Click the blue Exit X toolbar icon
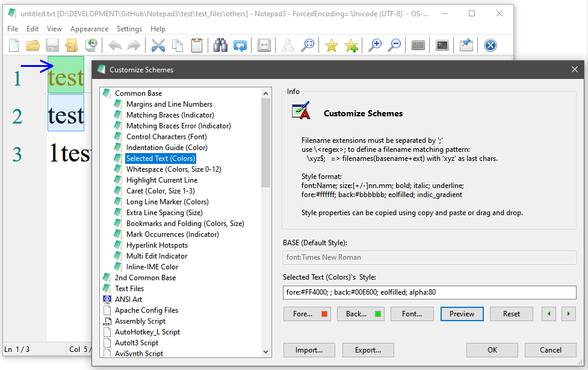Image resolution: width=588 pixels, height=370 pixels. [490, 45]
